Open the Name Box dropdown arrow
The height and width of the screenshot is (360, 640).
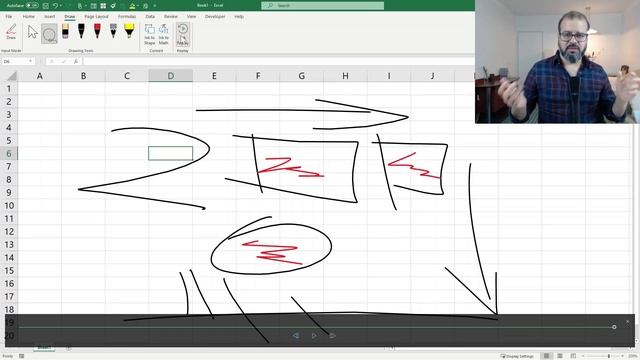[x=31, y=61]
